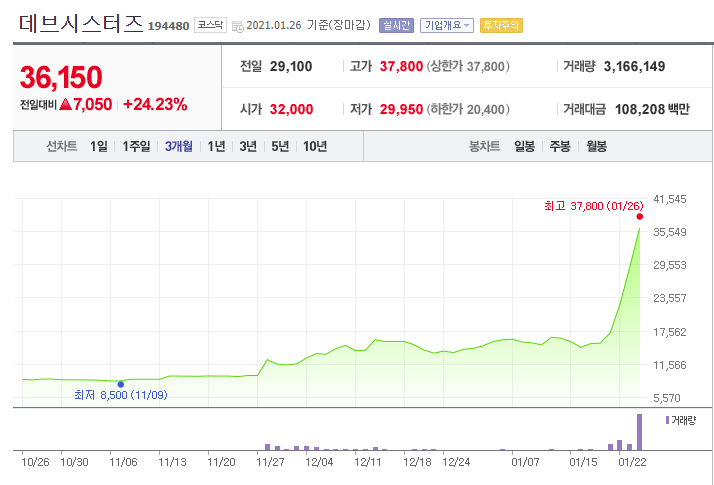Click the 5,570 y-axis label
Screen dimensions: 714x485
click(x=667, y=398)
